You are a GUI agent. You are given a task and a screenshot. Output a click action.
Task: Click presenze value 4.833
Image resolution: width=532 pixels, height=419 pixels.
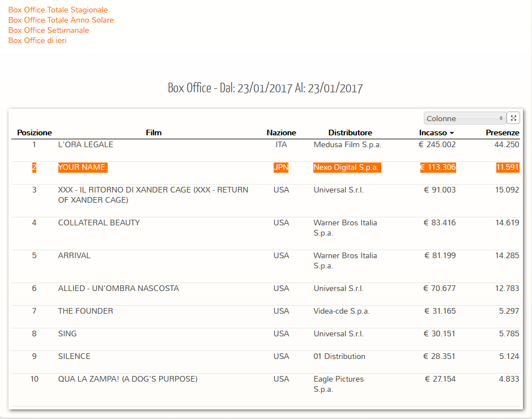[509, 379]
